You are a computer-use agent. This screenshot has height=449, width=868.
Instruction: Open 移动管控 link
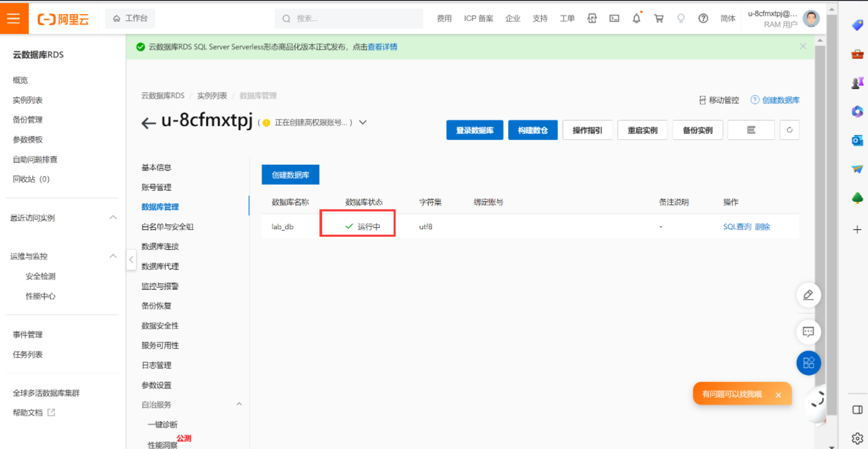click(719, 100)
